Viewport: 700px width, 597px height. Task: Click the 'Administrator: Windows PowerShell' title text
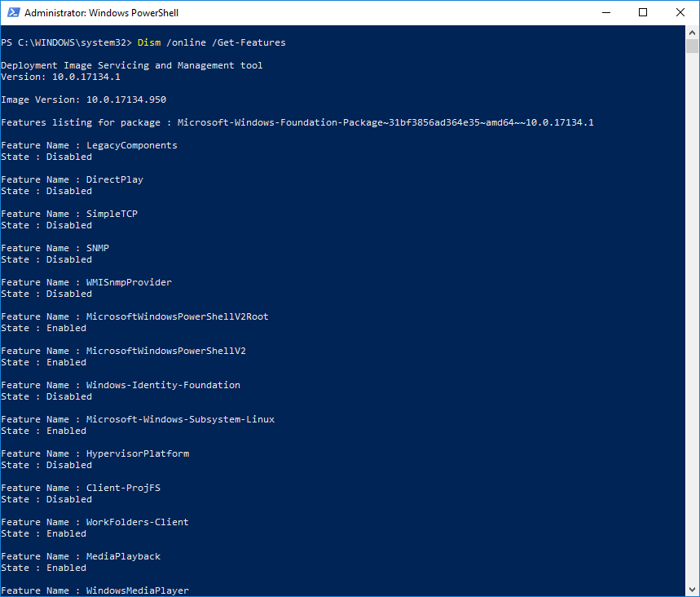click(x=101, y=13)
